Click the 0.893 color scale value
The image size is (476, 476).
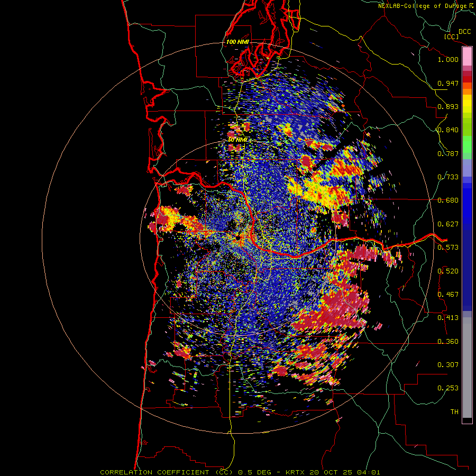(448, 106)
